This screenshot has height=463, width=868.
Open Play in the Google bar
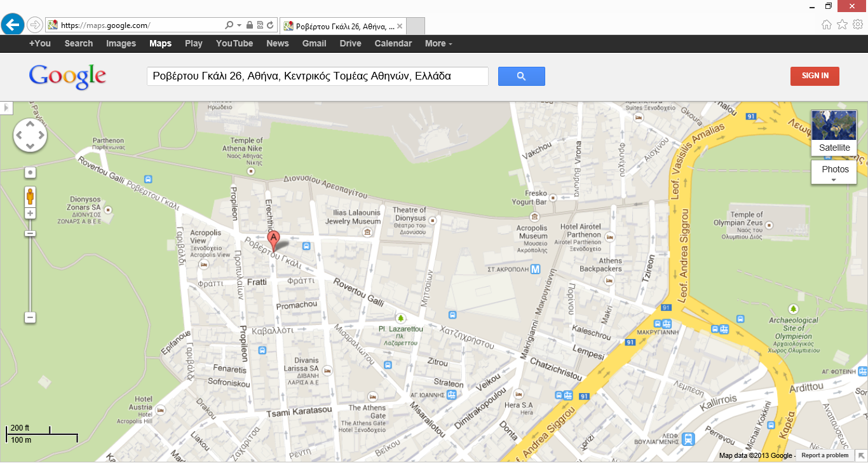(194, 43)
